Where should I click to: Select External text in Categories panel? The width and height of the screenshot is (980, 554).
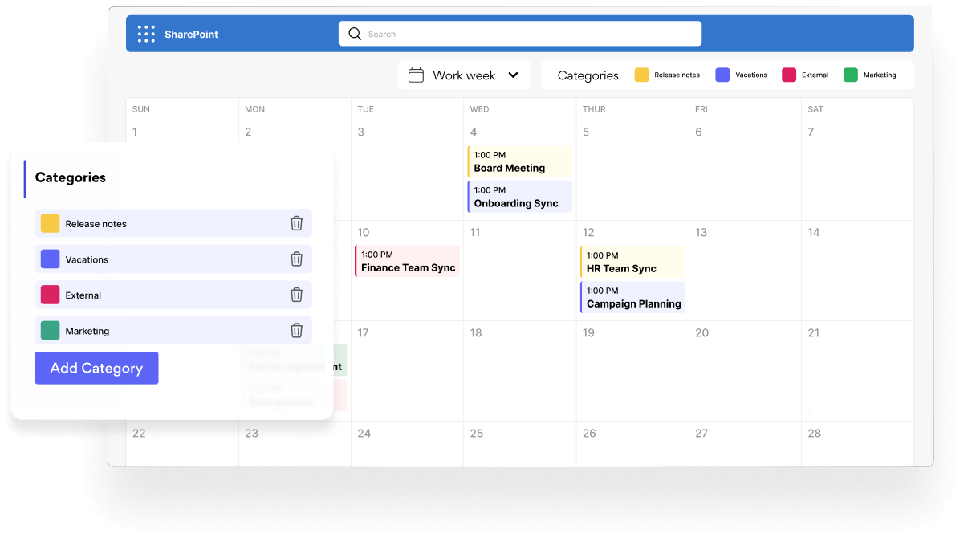pyautogui.click(x=83, y=295)
